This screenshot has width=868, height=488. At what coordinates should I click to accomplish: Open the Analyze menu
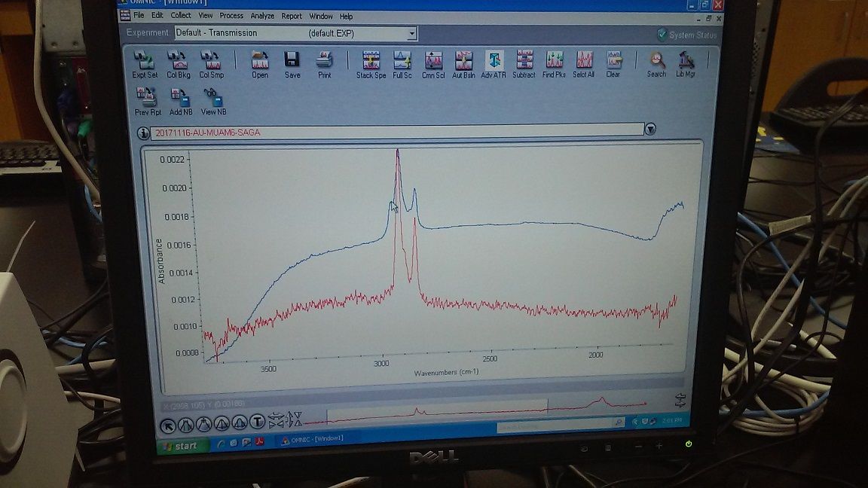(262, 16)
